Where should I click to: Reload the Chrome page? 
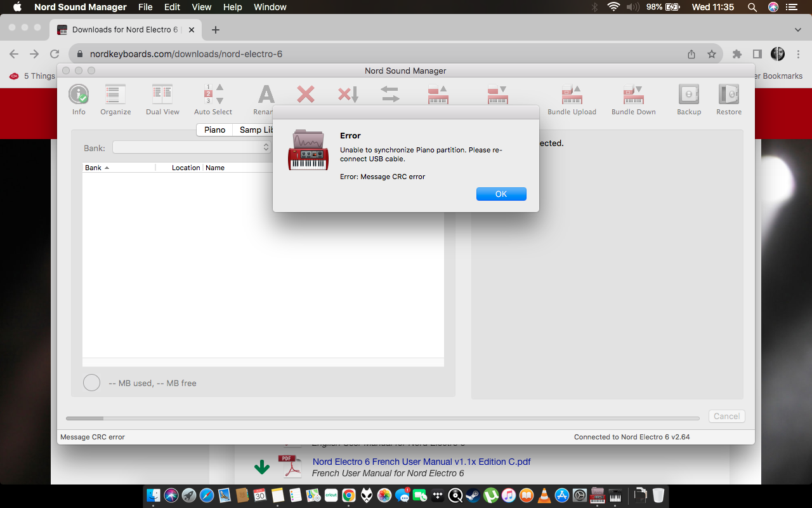[55, 54]
